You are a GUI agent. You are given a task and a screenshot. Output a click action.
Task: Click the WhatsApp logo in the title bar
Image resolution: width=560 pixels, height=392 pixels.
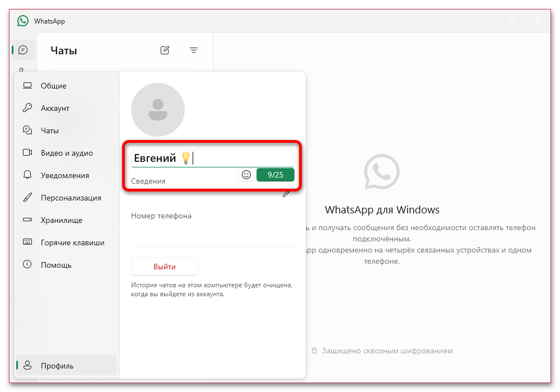tap(23, 21)
